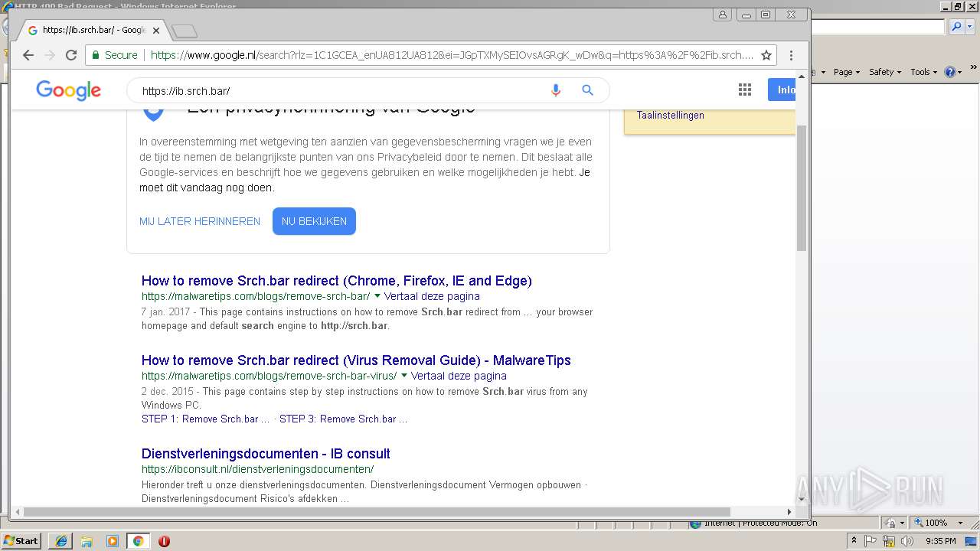The height and width of the screenshot is (551, 980).
Task: Bookmark this page with the star icon
Action: 766,55
